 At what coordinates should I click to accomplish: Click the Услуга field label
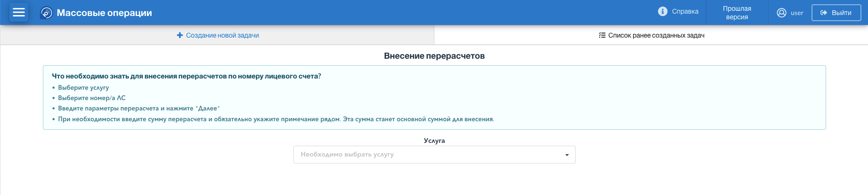[434, 140]
